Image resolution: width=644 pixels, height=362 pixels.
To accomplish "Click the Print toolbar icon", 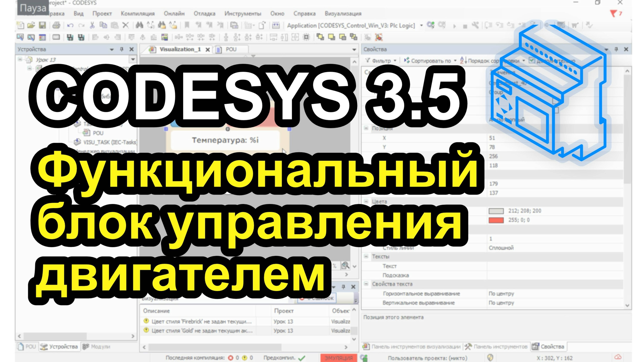I will pos(56,25).
